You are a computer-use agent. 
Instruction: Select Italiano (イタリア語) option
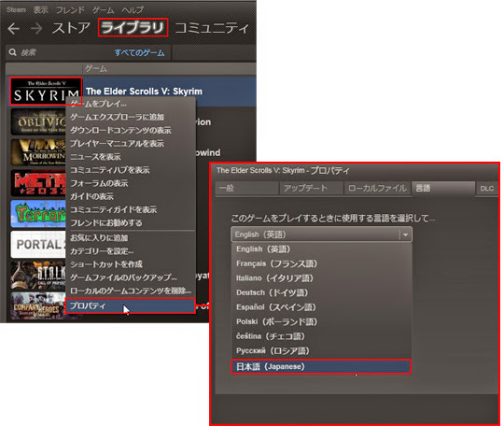pyautogui.click(x=321, y=278)
